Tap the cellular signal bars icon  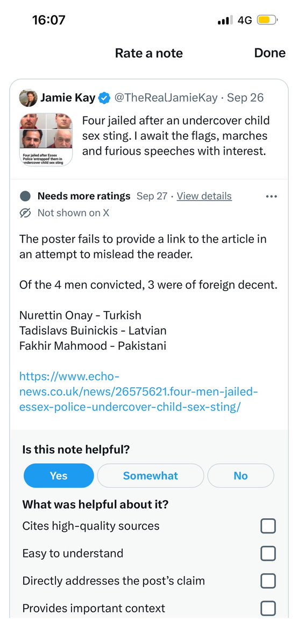pos(225,20)
